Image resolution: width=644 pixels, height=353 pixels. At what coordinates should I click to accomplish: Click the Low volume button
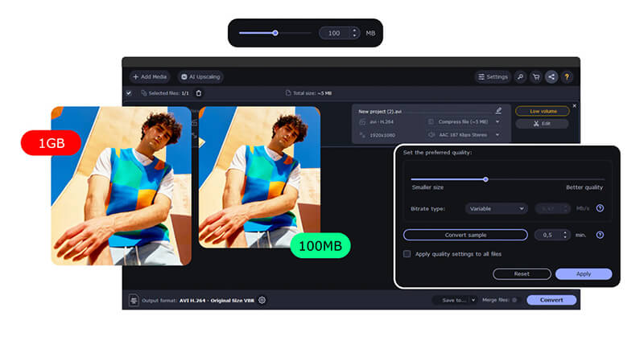pos(543,111)
